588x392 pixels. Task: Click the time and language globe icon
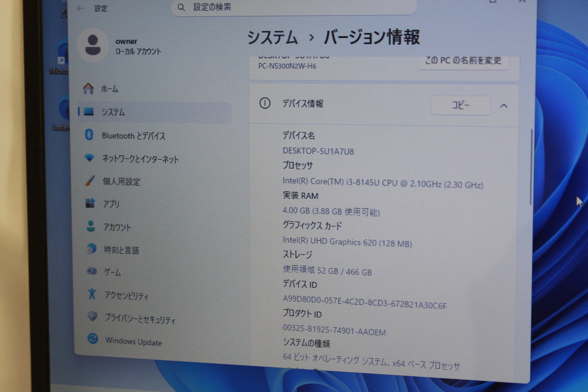click(x=91, y=249)
